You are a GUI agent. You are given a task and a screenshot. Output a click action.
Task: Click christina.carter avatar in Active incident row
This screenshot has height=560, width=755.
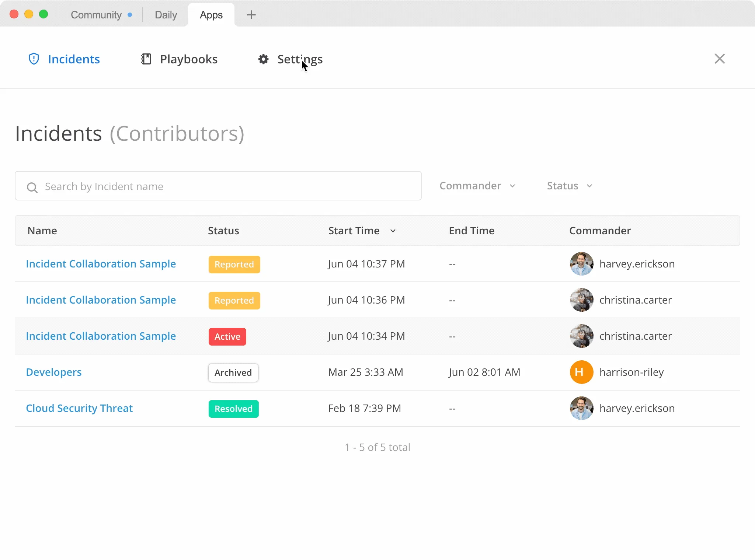coord(581,336)
